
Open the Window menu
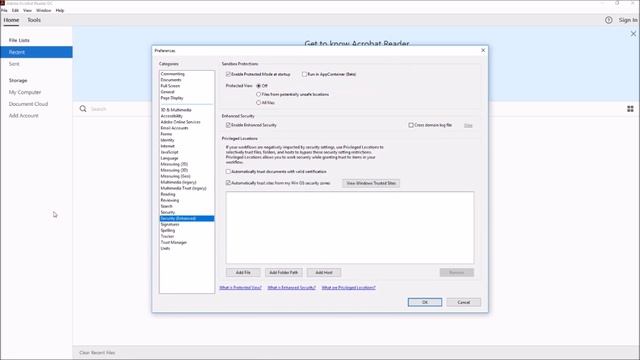pyautogui.click(x=44, y=10)
